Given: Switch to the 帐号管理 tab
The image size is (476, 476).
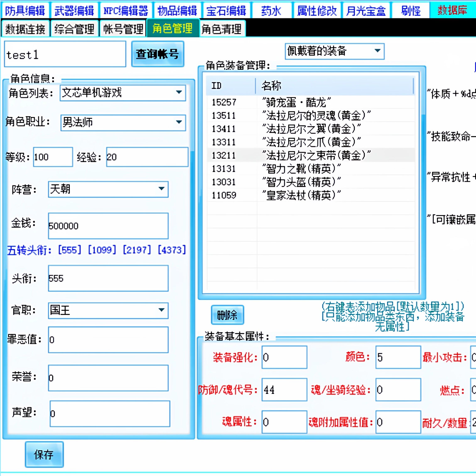Looking at the screenshot, I should [123, 29].
